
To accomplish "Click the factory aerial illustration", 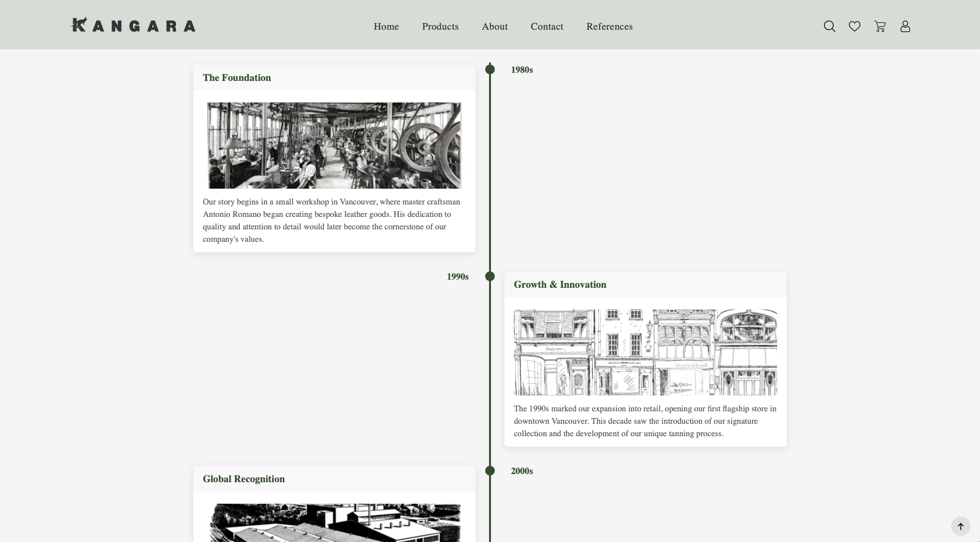I will click(334, 523).
